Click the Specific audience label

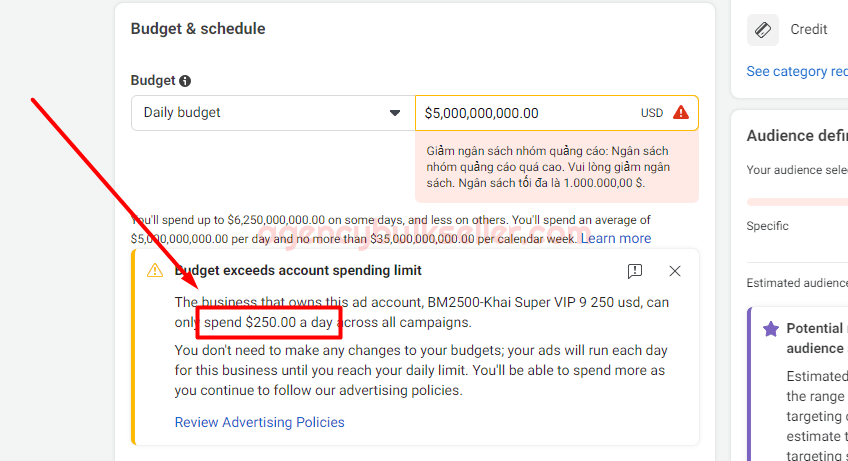[x=768, y=226]
